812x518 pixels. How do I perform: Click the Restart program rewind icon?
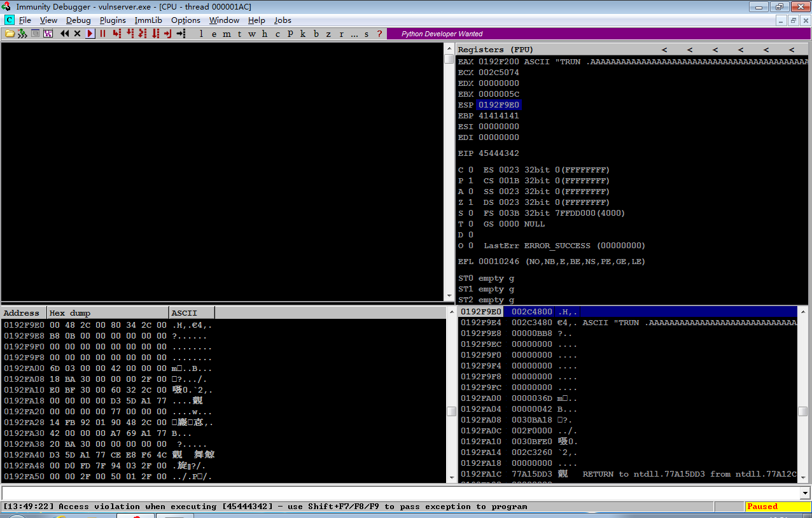(x=64, y=34)
